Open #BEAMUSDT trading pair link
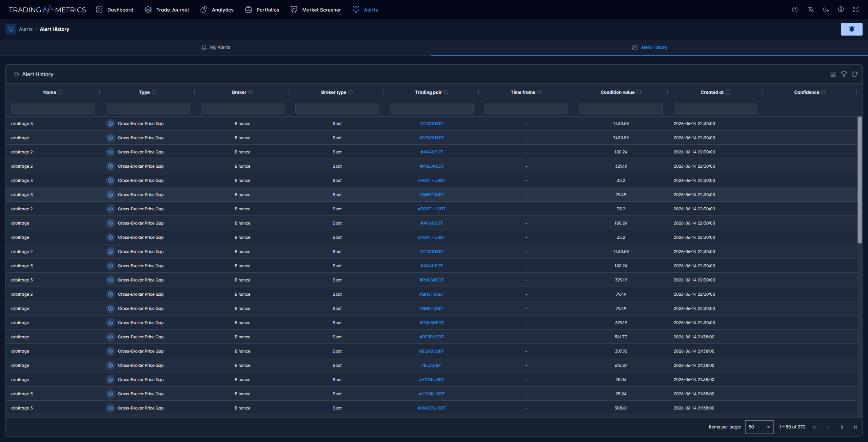Screen dimensions: 868x442 pyautogui.click(x=432, y=351)
